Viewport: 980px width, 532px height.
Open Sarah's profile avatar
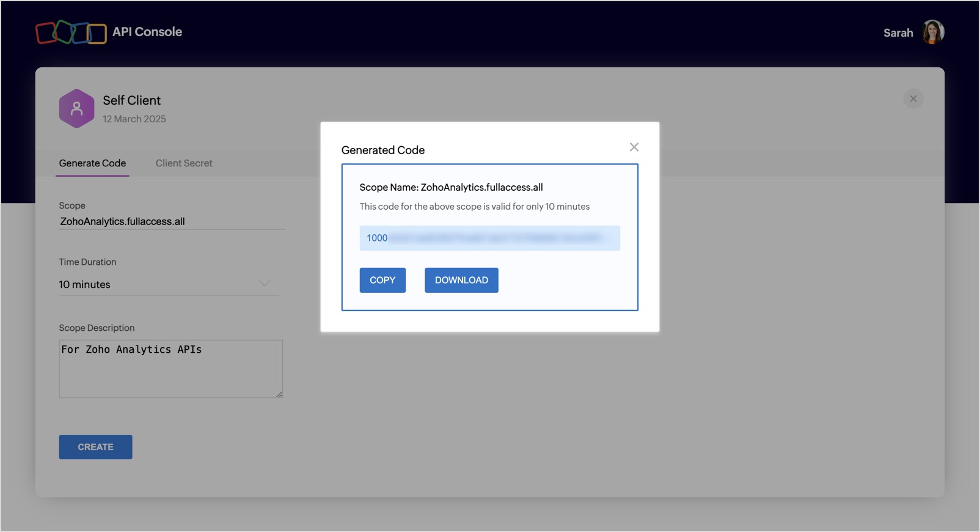click(x=933, y=32)
